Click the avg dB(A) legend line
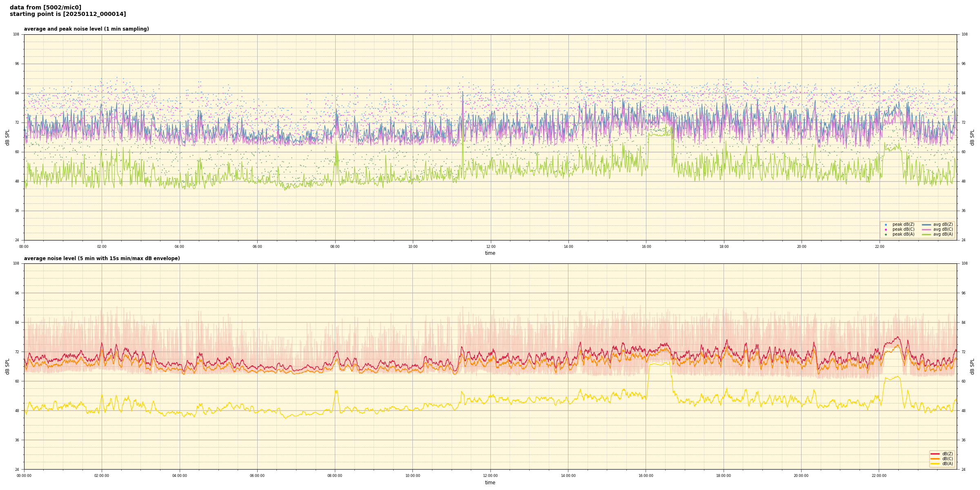The width and height of the screenshot is (980, 490). (x=927, y=234)
